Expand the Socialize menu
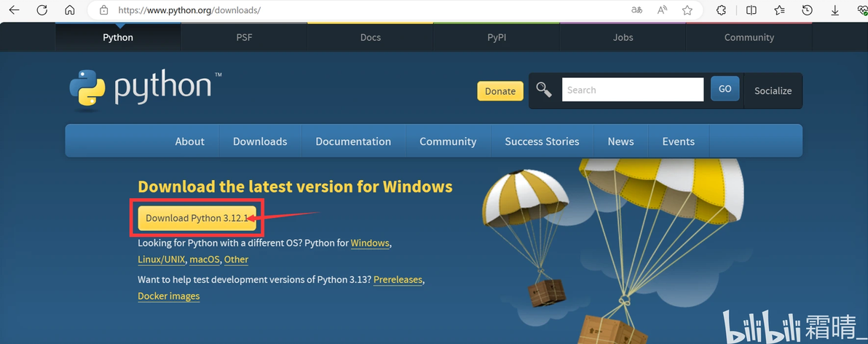Viewport: 868px width, 344px height. [773, 91]
